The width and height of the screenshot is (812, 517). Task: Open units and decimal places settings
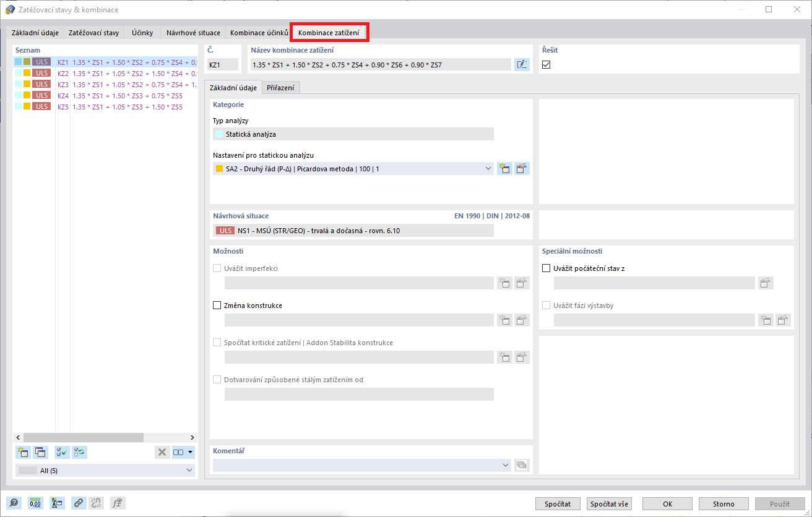pos(35,503)
